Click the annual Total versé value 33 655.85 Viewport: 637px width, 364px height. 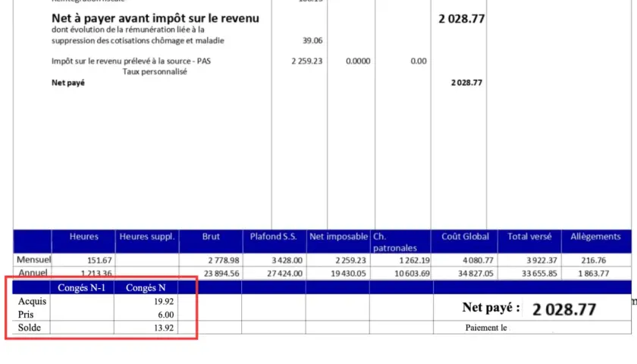[x=539, y=274]
